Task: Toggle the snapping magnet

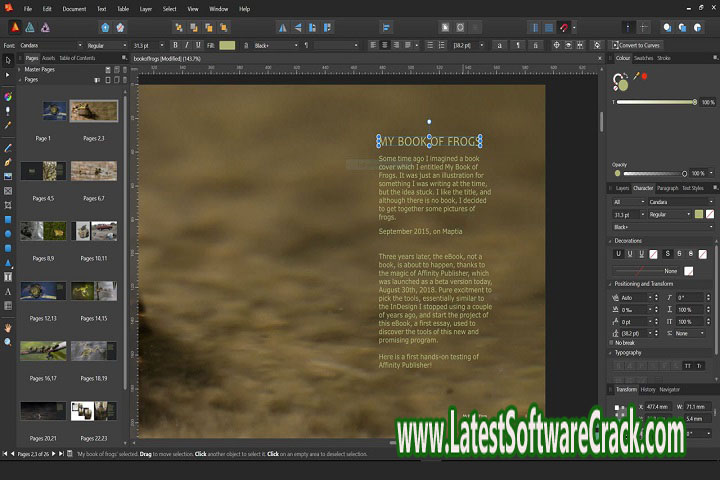Action: point(564,28)
